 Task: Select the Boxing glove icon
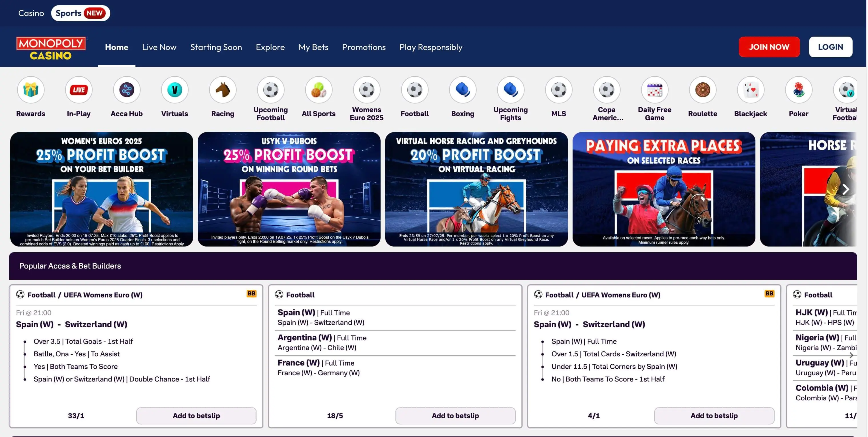(x=463, y=90)
